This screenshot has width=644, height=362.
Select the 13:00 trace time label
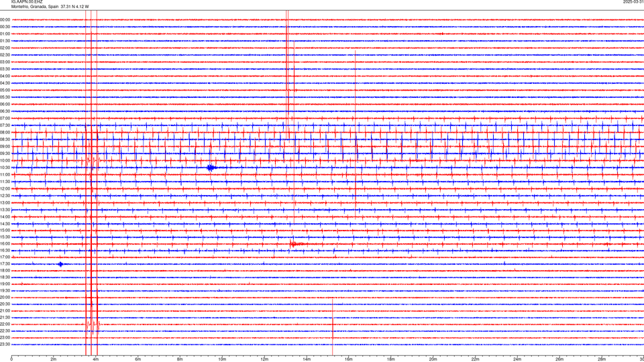(5, 202)
